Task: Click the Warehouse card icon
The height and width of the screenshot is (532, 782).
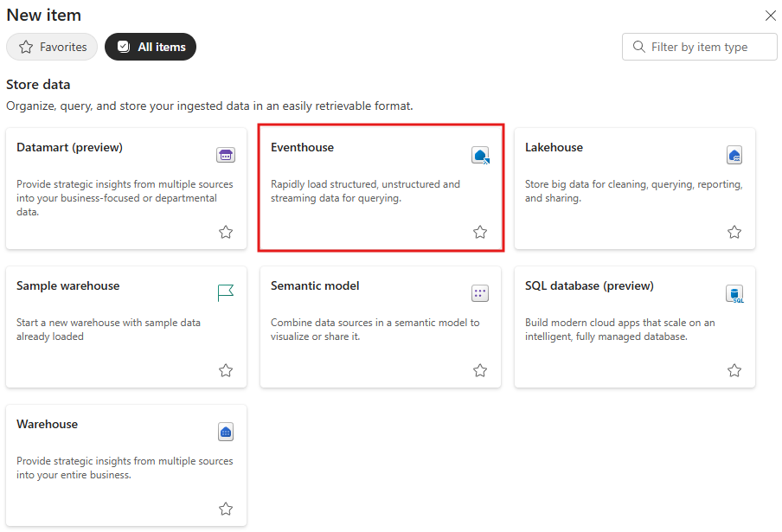Action: [x=226, y=432]
